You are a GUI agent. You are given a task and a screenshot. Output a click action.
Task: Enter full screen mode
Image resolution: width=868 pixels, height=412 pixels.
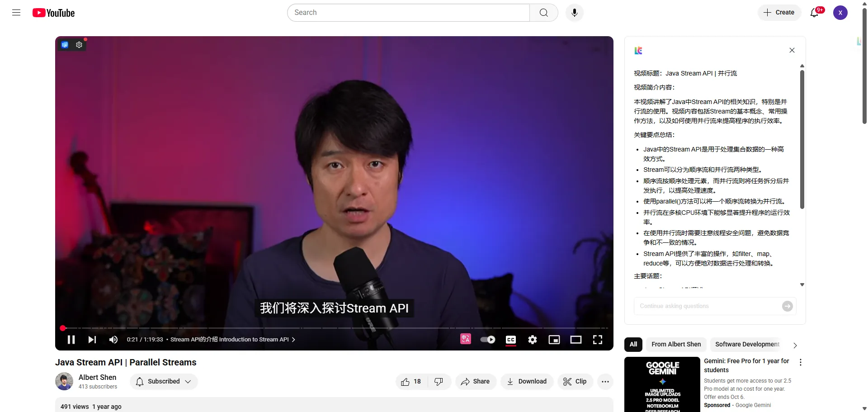pyautogui.click(x=598, y=340)
